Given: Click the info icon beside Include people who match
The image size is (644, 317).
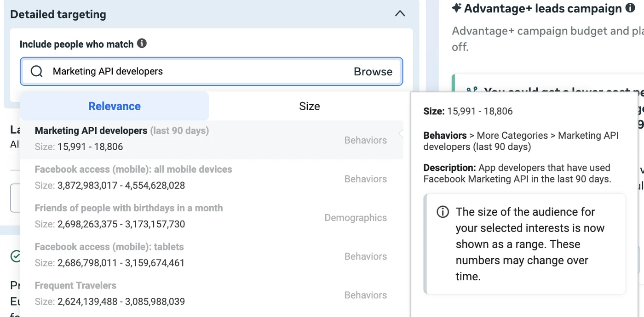Looking at the screenshot, I should tap(142, 44).
